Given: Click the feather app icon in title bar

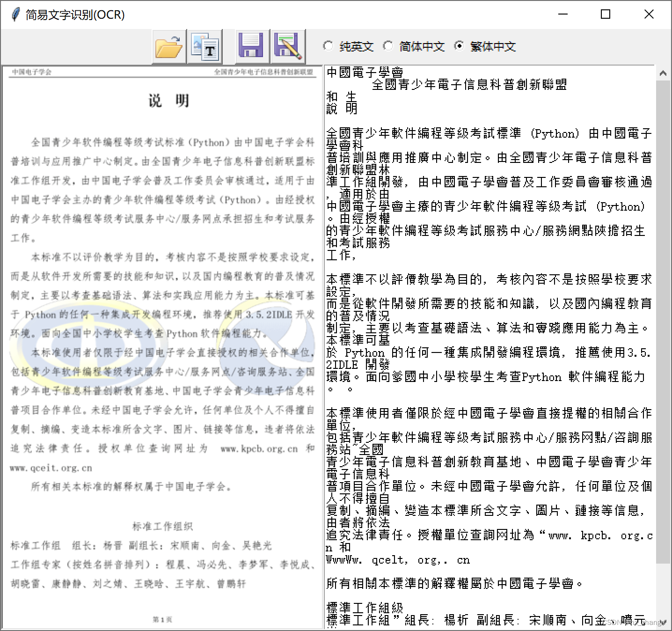Looking at the screenshot, I should [15, 15].
